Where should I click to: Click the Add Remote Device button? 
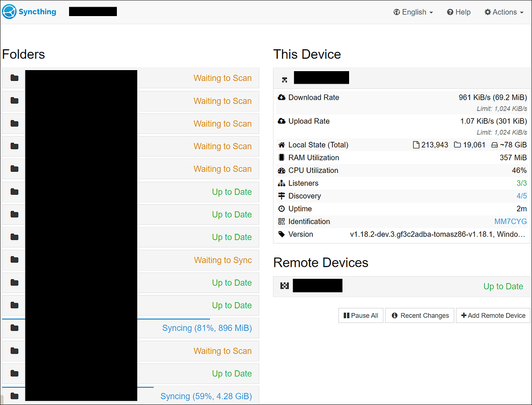493,315
